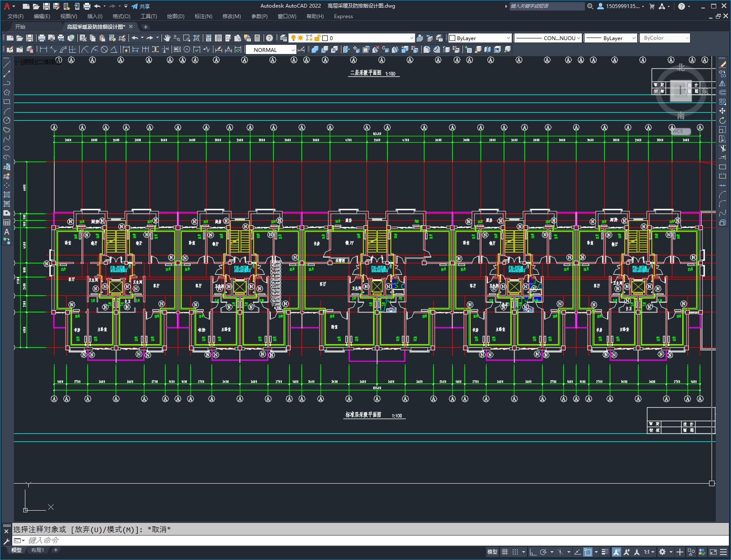Open the 1:1 annotation scale dropdown

(649, 552)
